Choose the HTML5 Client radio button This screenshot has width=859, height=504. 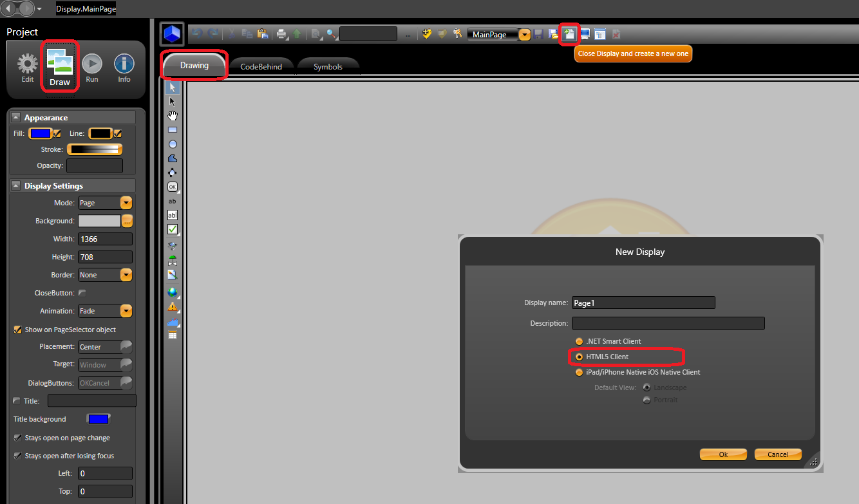click(580, 357)
